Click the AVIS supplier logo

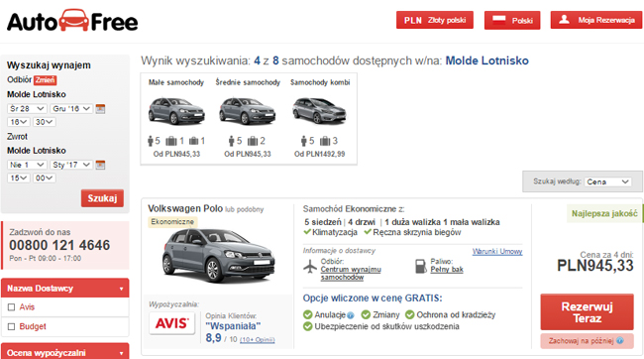coord(171,323)
